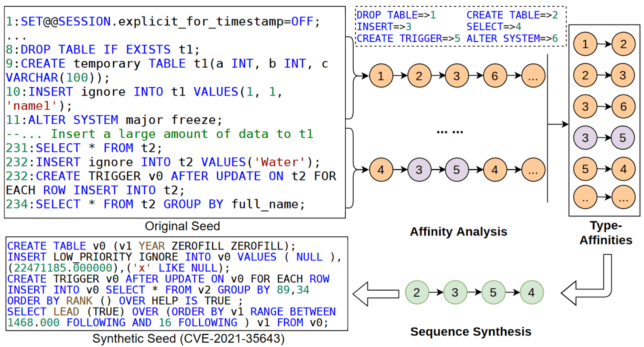
Task: Click orange node 6 inside the Type-Affinities box
Action: coord(623,106)
